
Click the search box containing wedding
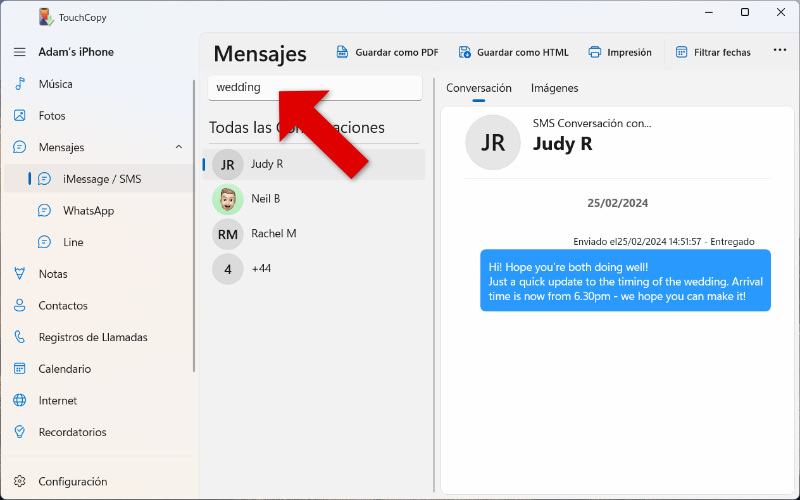tap(315, 87)
